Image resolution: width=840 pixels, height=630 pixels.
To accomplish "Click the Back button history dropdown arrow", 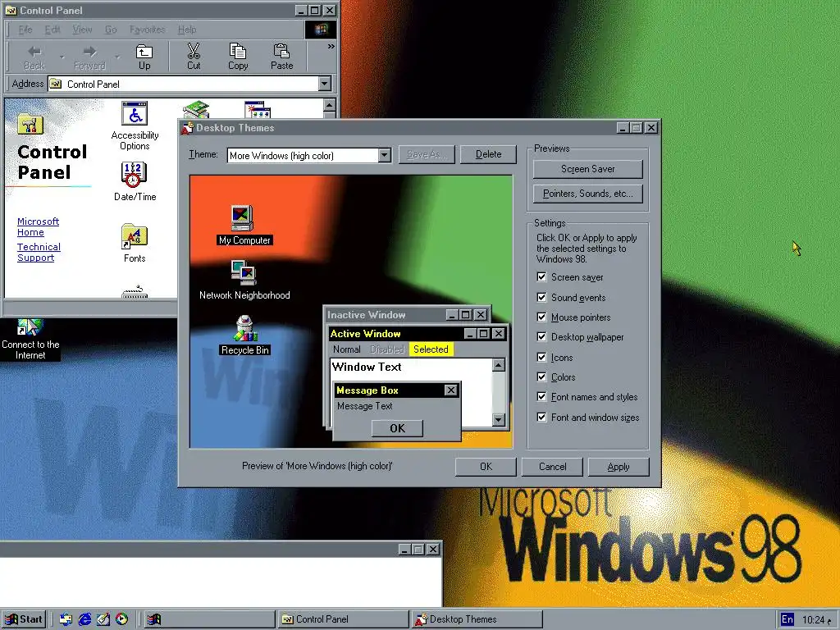I will [62, 57].
